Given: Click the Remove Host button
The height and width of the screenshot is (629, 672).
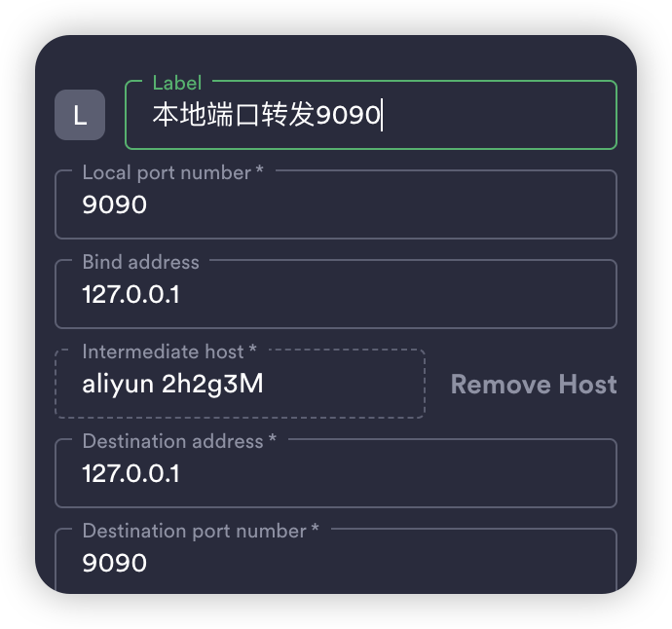Looking at the screenshot, I should (x=534, y=384).
